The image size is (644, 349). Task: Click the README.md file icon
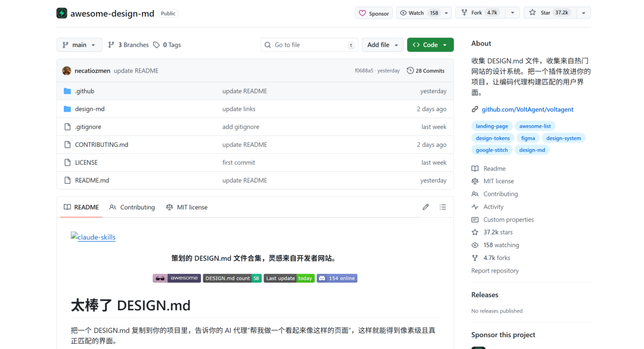(67, 180)
